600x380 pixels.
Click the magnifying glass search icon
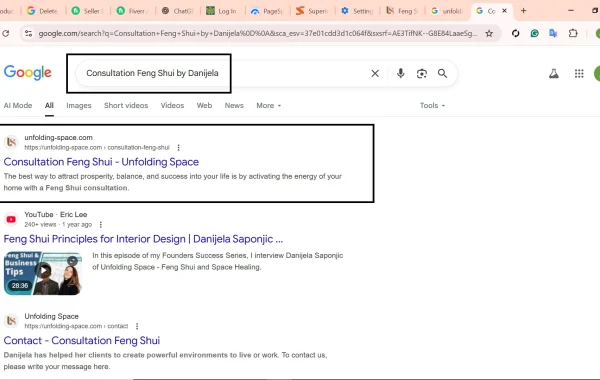coord(442,73)
